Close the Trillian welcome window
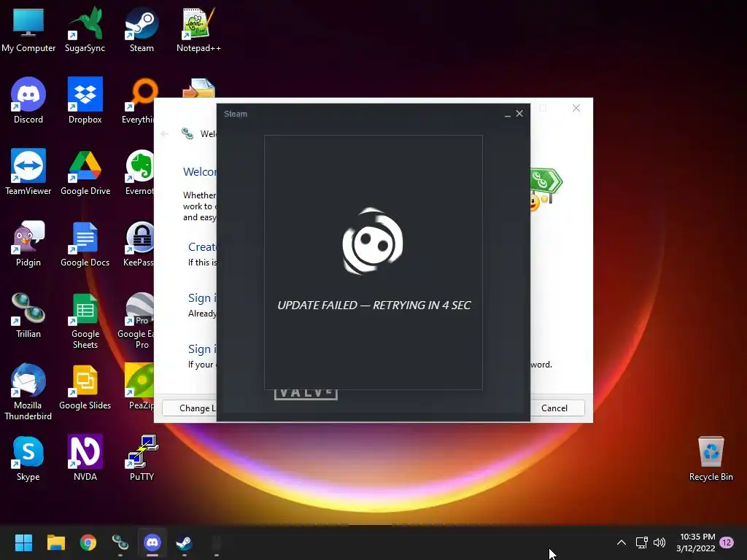The image size is (747, 560). pos(576,108)
